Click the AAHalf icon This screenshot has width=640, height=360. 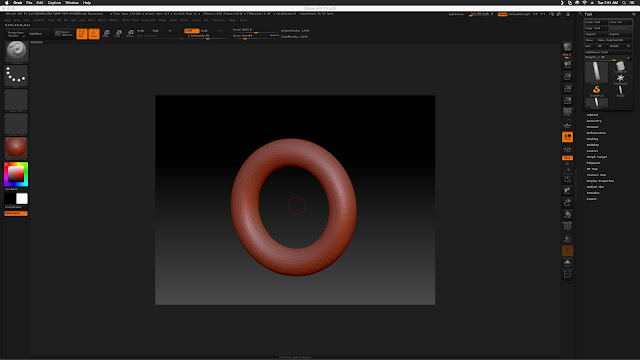(567, 100)
